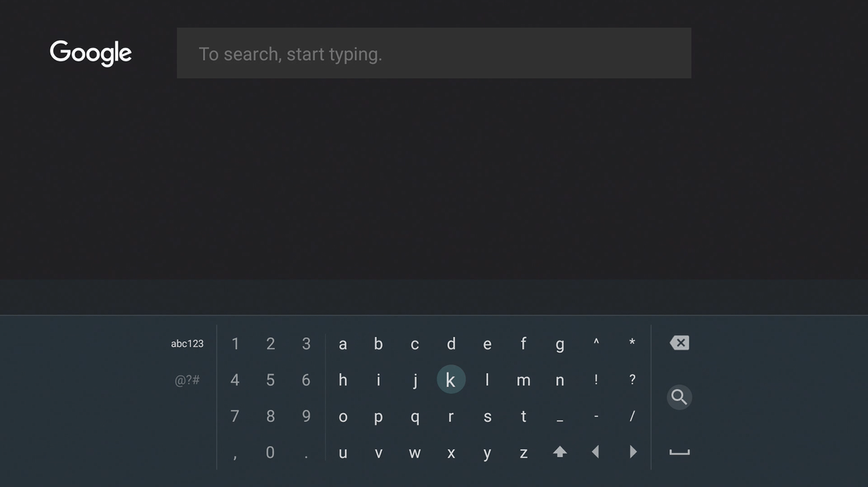The width and height of the screenshot is (868, 487).
Task: Focus the search input field
Action: pos(434,52)
